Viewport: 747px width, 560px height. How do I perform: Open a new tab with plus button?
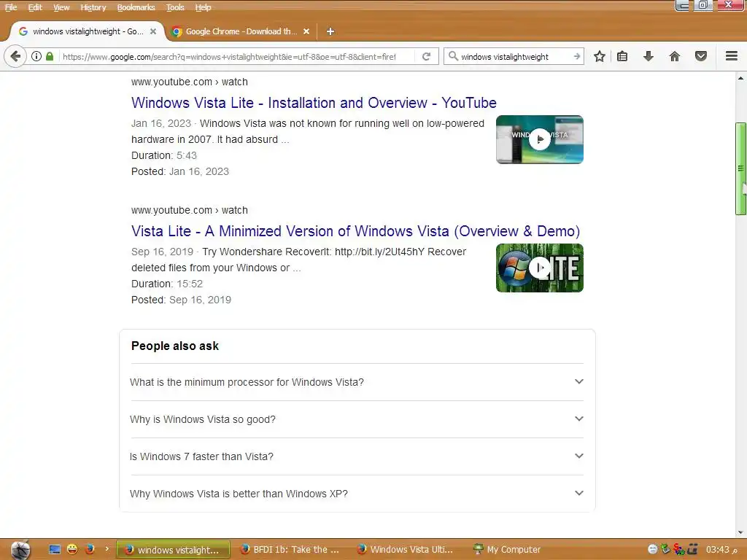[x=330, y=31]
